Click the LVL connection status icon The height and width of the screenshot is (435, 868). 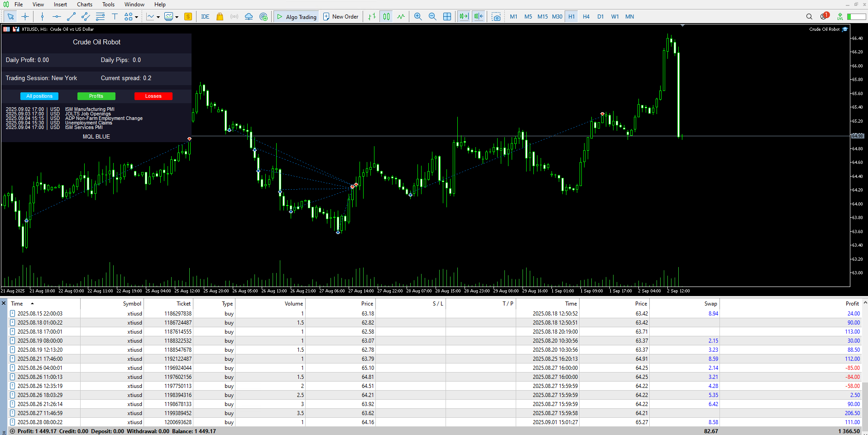[x=840, y=17]
